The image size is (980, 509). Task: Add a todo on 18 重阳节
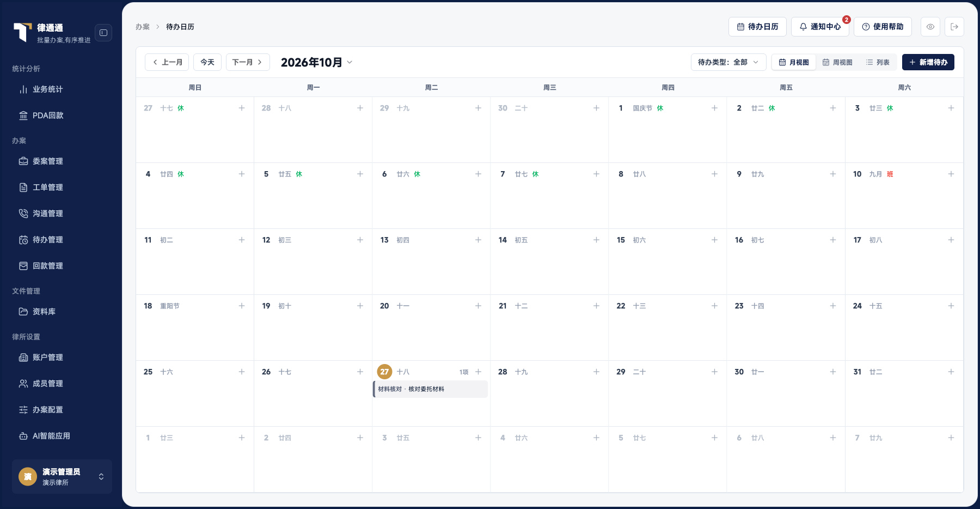(x=242, y=306)
